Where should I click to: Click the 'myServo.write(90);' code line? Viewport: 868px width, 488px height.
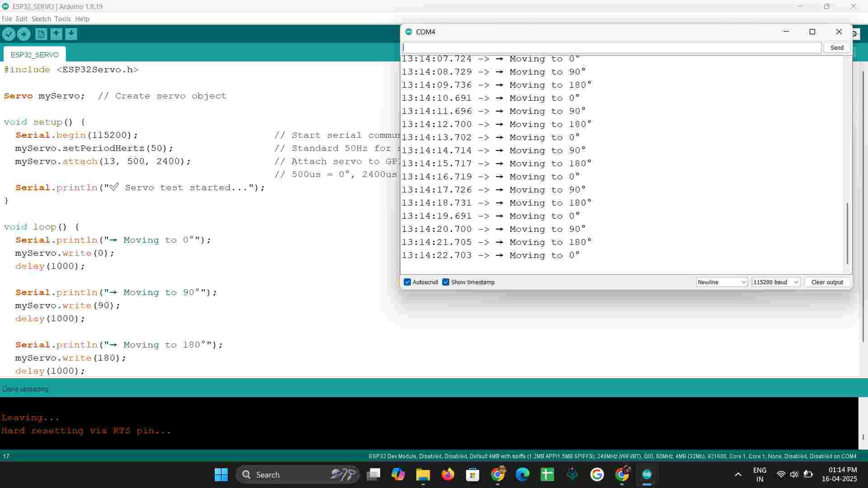point(68,305)
